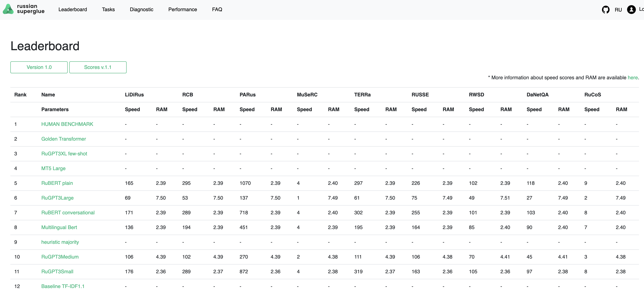Click RuGPT3Small LiDiRus speed 176
The image size is (644, 293).
129,272
